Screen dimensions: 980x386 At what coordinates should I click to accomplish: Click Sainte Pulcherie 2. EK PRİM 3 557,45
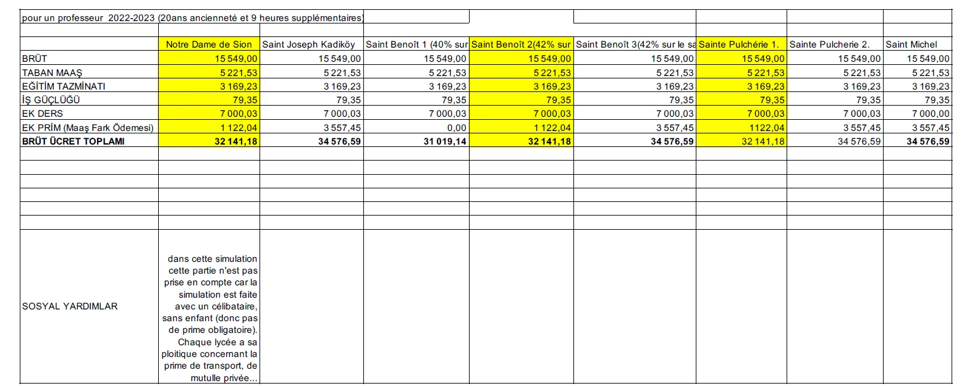pos(835,127)
